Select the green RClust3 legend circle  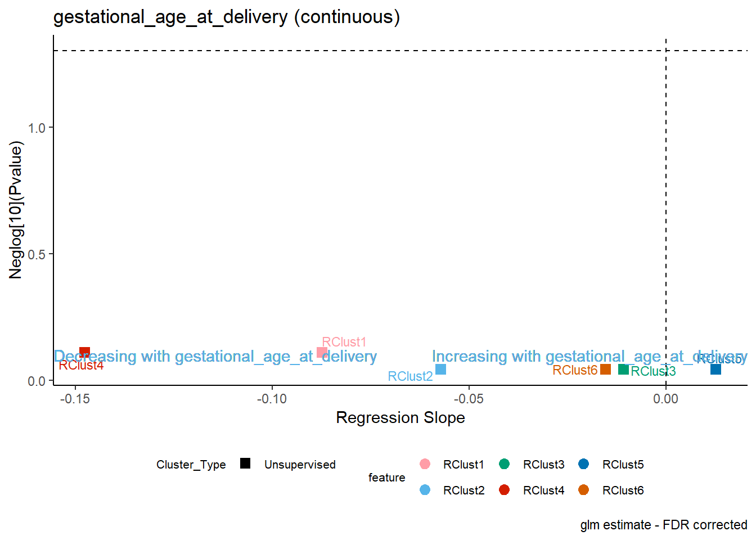504,464
